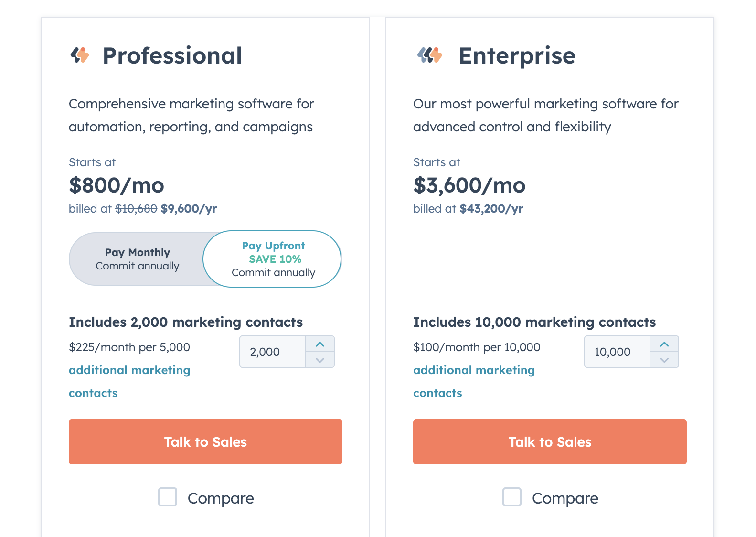Click Talk to Sales for Enterprise plan
This screenshot has height=537, width=756.
[x=550, y=442]
